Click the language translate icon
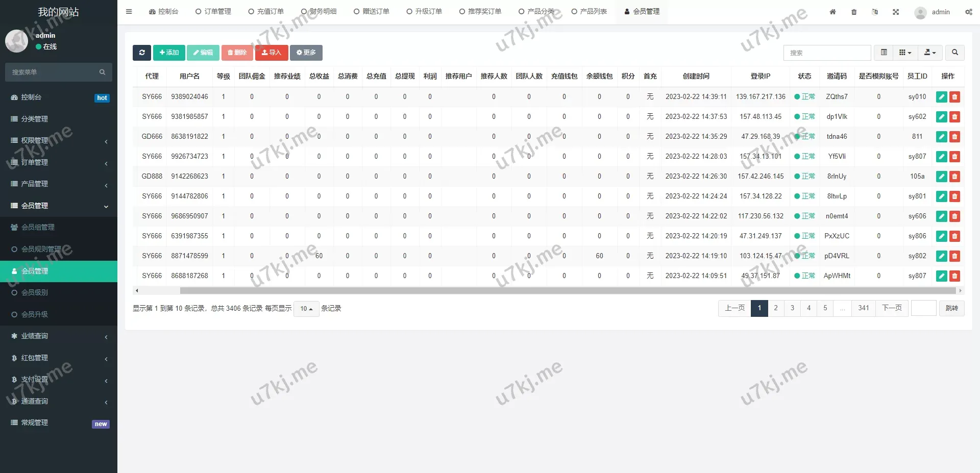This screenshot has width=980, height=473. (x=875, y=12)
